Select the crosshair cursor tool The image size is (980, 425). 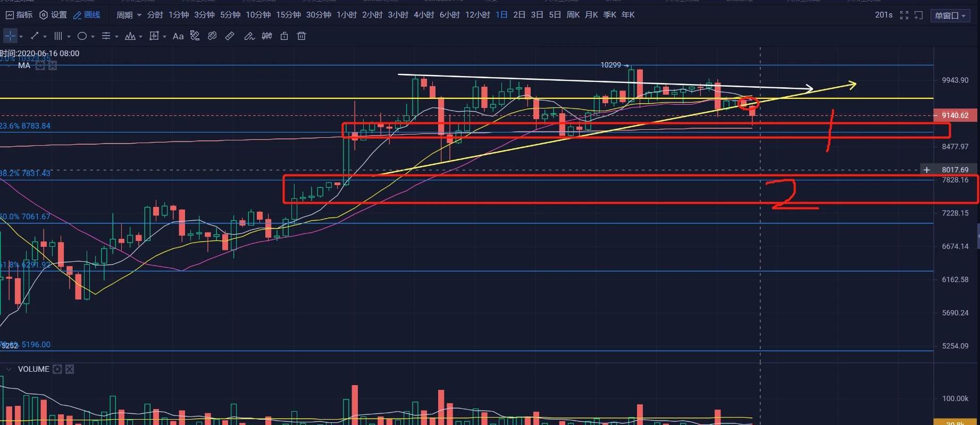pyautogui.click(x=10, y=36)
